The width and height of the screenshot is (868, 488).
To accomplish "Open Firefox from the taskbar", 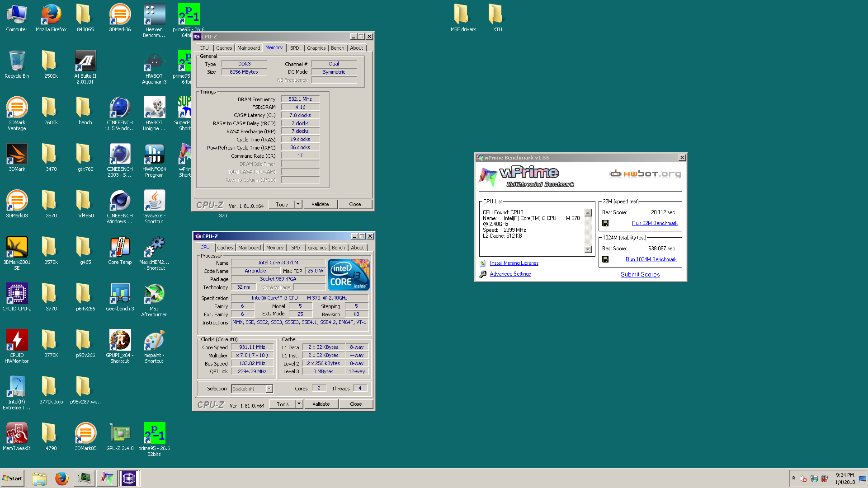I will (x=62, y=479).
